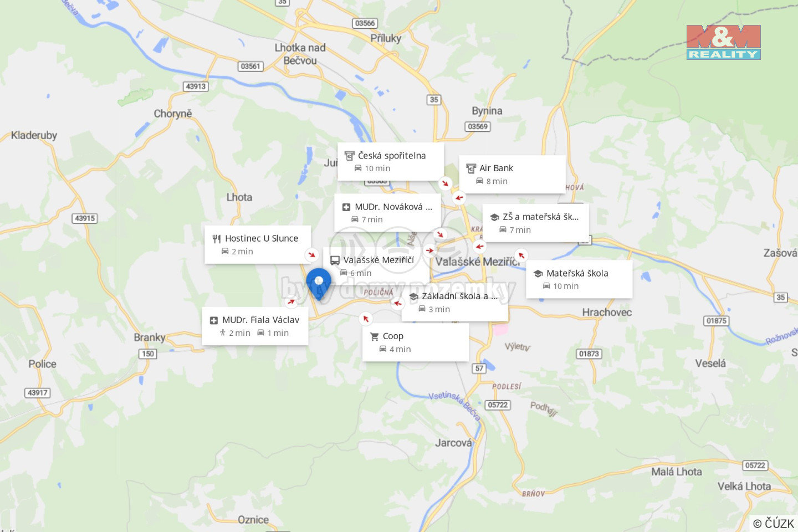The image size is (798, 532).
Task: Click the red arrow marker near Coop
Action: (366, 319)
